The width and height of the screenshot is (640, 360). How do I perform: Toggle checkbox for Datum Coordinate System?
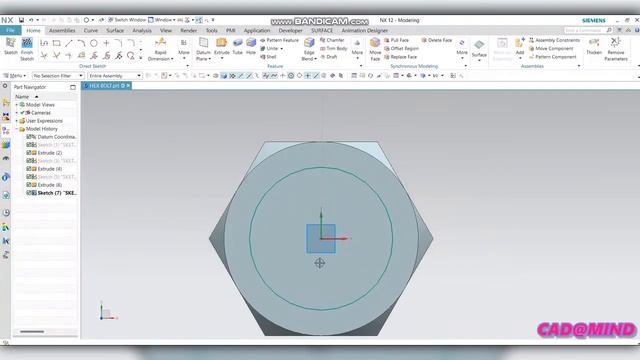coord(29,137)
